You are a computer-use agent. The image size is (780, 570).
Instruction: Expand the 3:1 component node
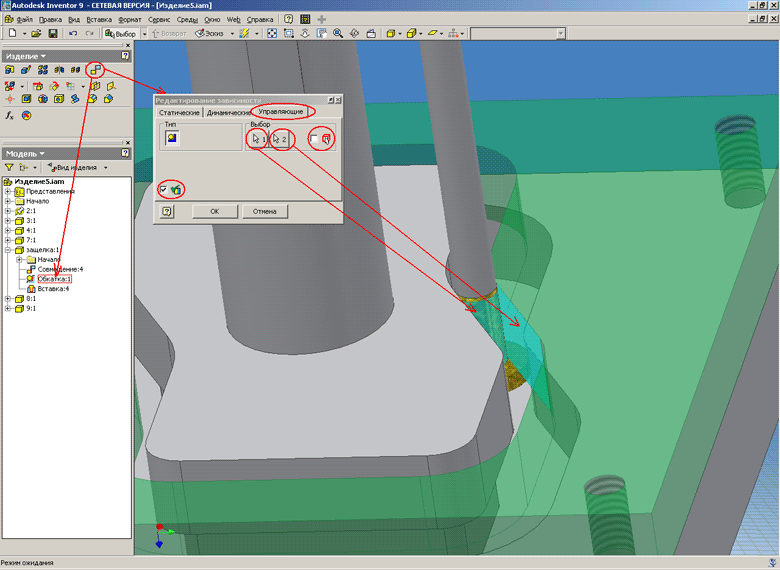tap(7, 221)
